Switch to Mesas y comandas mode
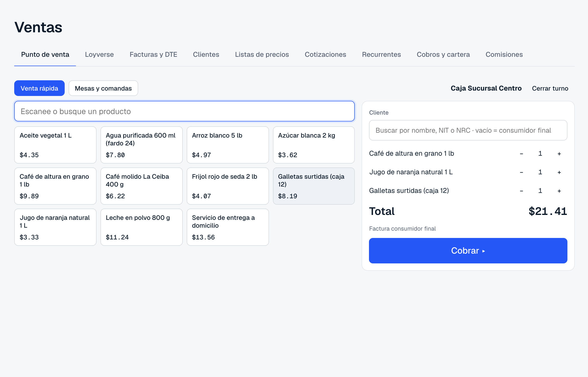Image resolution: width=588 pixels, height=377 pixels. coord(103,88)
